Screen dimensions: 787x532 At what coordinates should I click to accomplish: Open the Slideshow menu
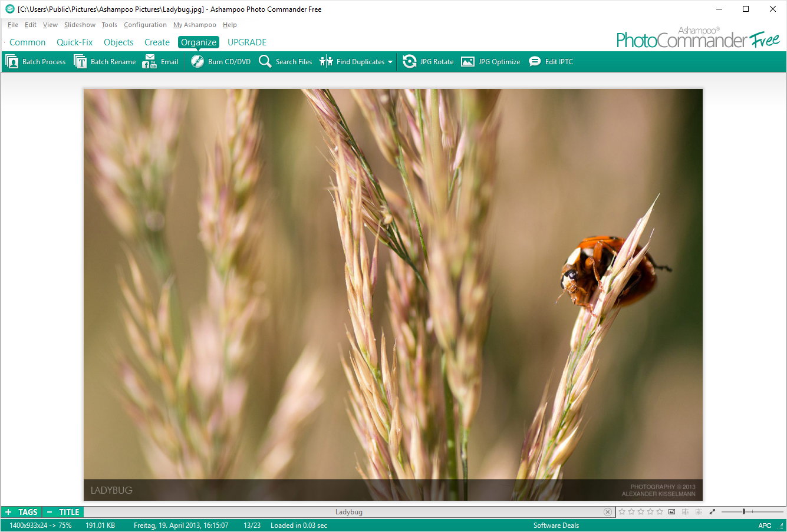click(80, 25)
